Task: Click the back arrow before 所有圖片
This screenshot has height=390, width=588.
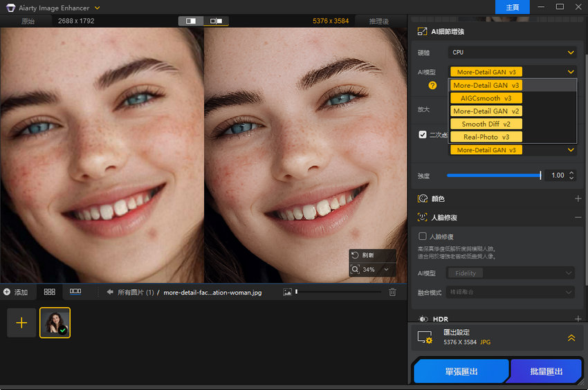Action: coord(110,292)
